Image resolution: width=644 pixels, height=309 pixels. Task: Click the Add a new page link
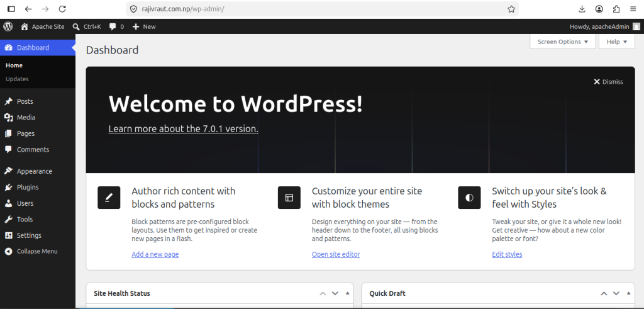pyautogui.click(x=155, y=254)
